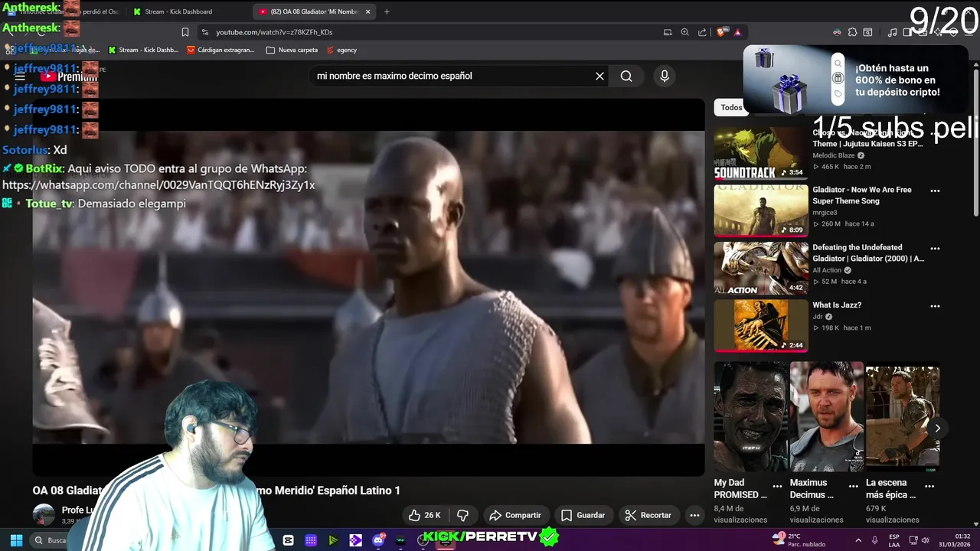Screen dimensions: 980x551
Task: Show hidden tray icons chevron
Action: (x=857, y=540)
